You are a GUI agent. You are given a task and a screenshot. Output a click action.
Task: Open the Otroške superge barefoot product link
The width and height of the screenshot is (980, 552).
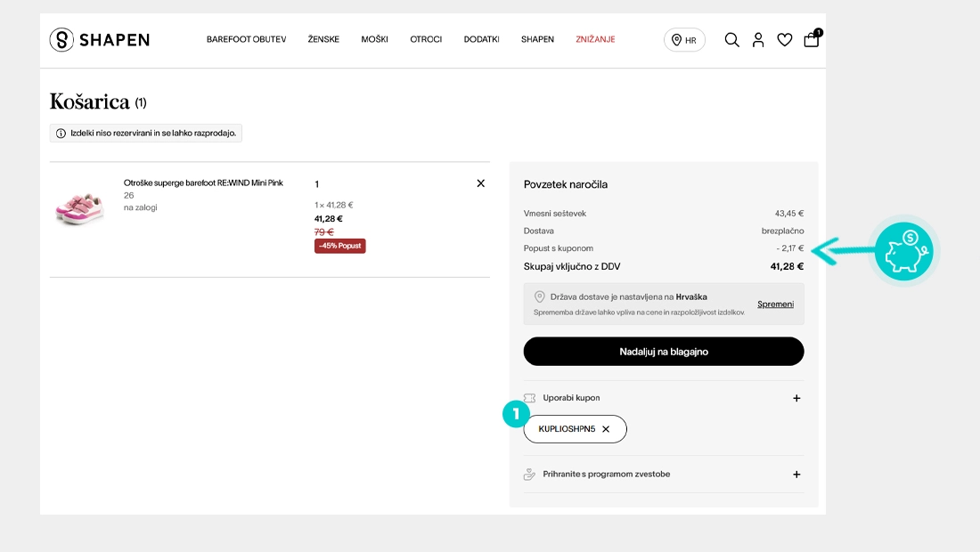click(x=203, y=183)
